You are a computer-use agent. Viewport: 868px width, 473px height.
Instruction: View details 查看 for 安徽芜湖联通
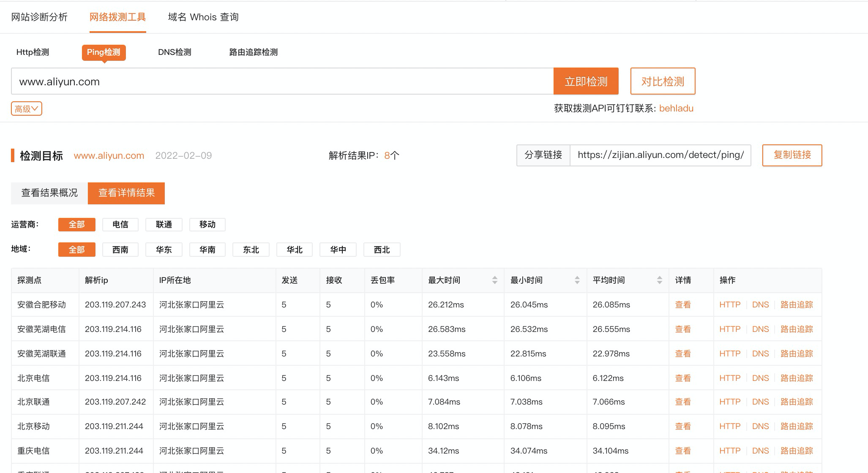(x=683, y=353)
